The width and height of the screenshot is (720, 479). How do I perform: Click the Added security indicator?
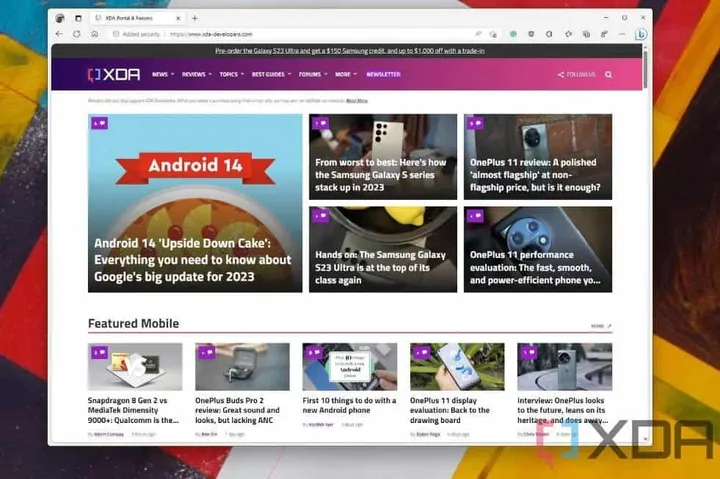tap(136, 34)
